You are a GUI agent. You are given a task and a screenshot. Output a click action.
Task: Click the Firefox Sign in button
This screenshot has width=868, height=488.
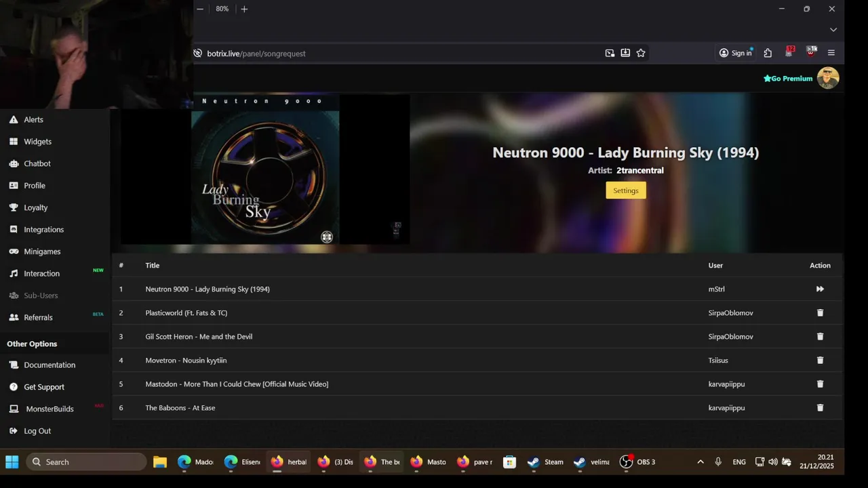736,53
